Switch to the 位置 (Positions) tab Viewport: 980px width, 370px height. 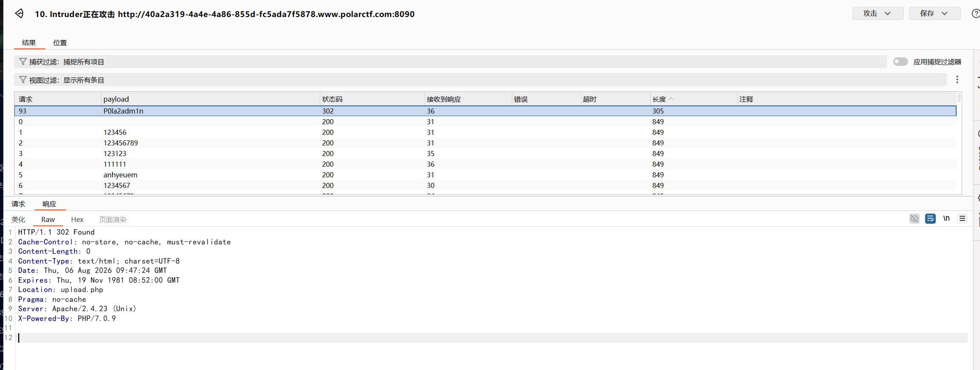pos(60,43)
